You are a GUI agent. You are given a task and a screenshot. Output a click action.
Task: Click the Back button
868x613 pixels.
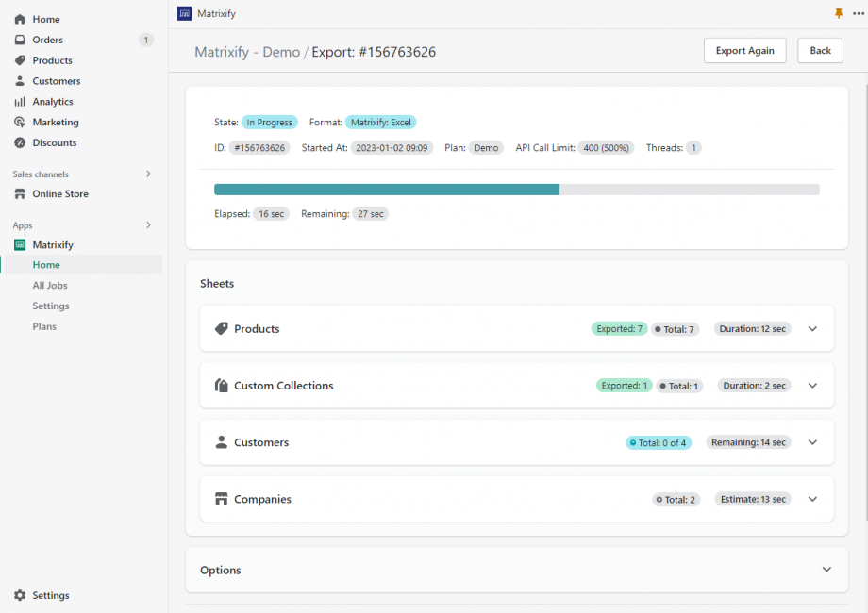819,50
